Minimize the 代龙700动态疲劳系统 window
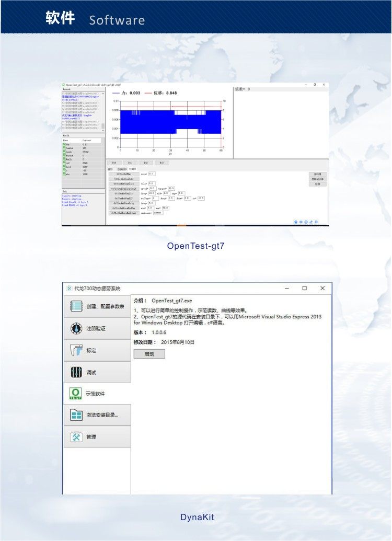 click(287, 288)
